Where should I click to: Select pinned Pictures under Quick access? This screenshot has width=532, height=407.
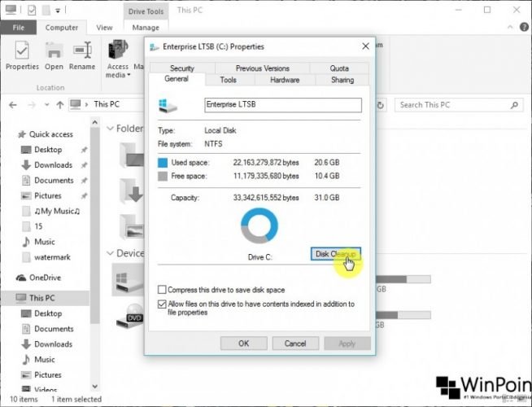pyautogui.click(x=48, y=196)
